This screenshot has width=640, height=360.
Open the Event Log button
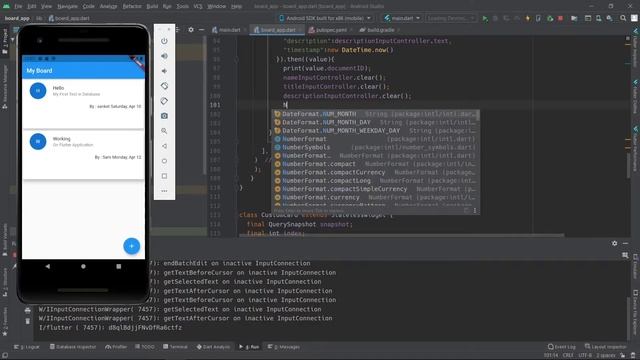562,347
